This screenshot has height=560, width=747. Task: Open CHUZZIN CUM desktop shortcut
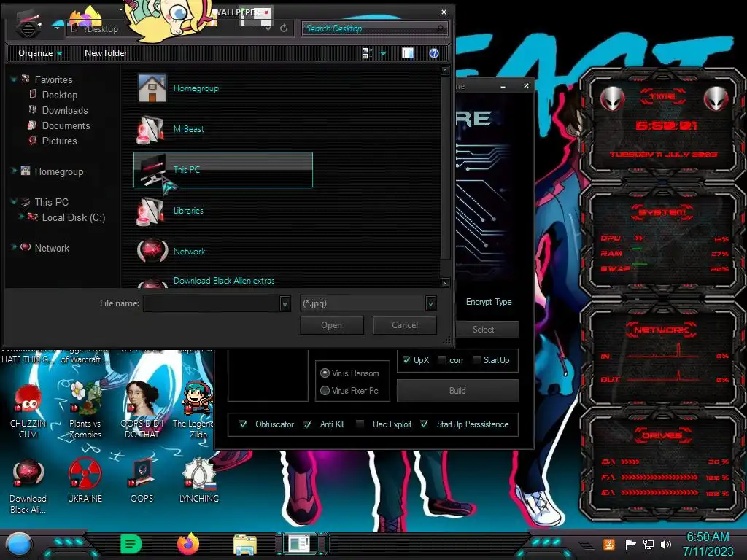[x=28, y=411]
